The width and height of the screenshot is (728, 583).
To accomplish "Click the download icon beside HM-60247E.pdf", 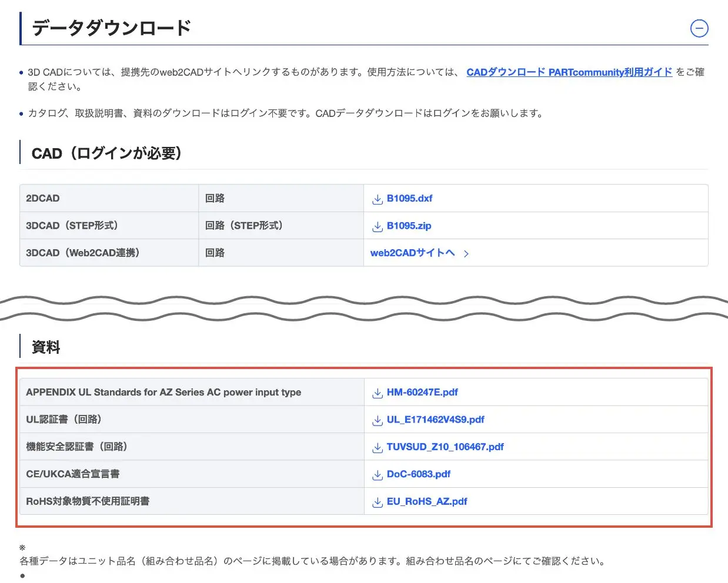I will (x=378, y=393).
